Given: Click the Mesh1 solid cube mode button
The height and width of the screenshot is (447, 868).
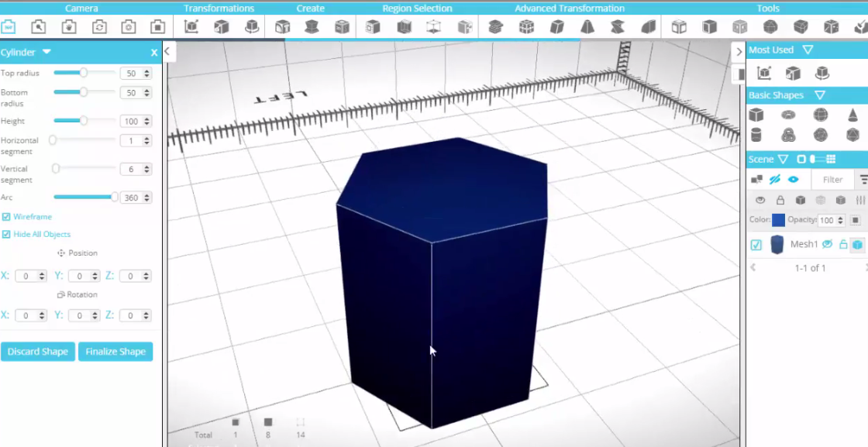Looking at the screenshot, I should pyautogui.click(x=857, y=245).
